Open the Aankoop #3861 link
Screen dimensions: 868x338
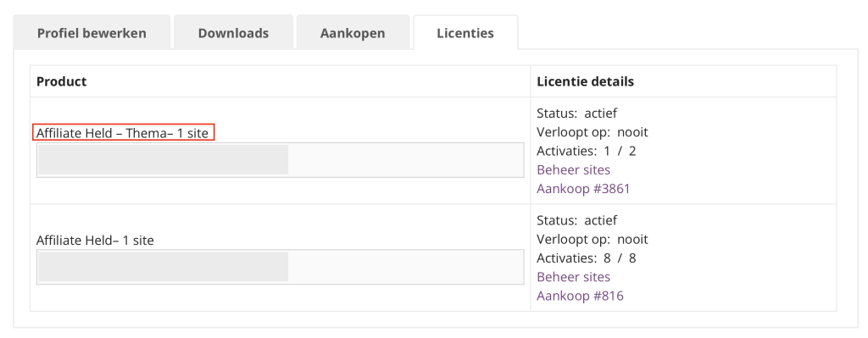point(583,189)
